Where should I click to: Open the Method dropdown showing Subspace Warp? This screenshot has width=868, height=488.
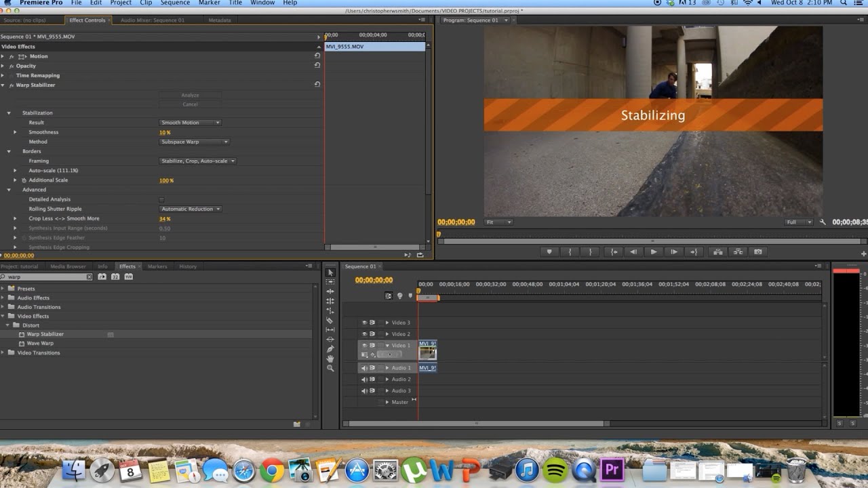click(195, 142)
